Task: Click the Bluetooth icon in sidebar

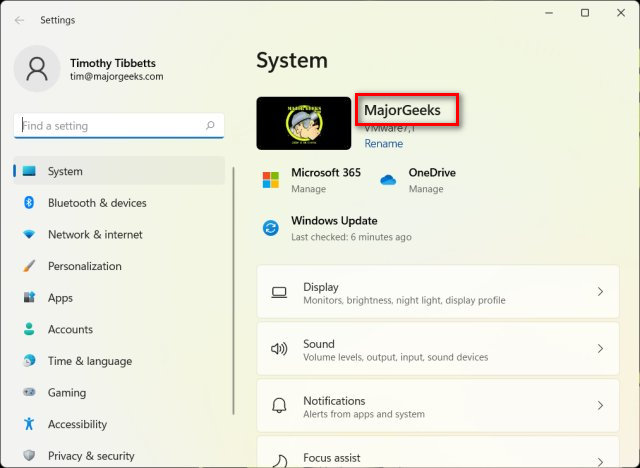Action: click(29, 202)
